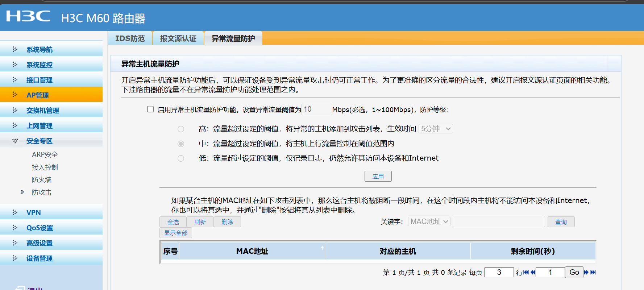Switch to the IDS防范 tab
This screenshot has height=290, width=644.
click(130, 38)
